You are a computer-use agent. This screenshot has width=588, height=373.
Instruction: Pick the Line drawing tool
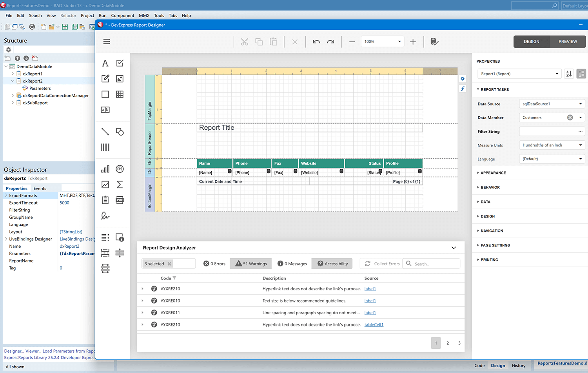coord(105,132)
